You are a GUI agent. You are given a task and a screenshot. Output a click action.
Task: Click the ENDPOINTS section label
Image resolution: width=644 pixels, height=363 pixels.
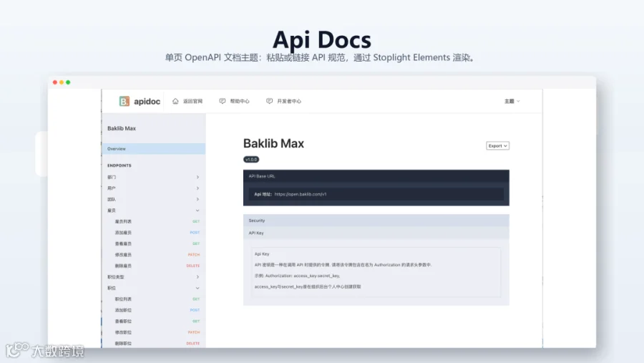click(x=119, y=165)
